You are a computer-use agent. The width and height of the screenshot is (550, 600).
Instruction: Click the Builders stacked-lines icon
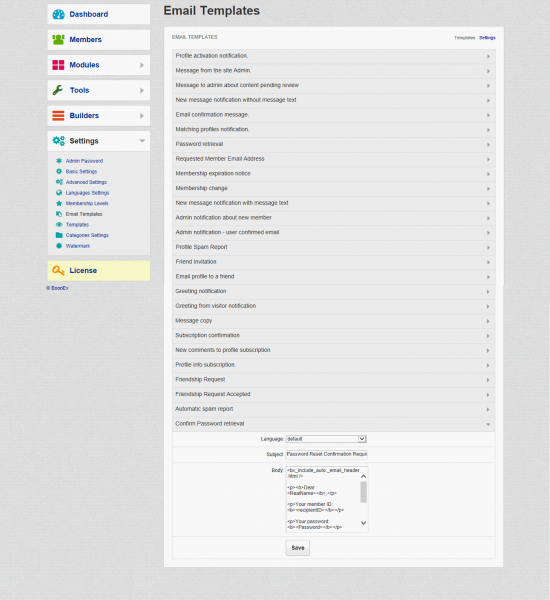[58, 116]
